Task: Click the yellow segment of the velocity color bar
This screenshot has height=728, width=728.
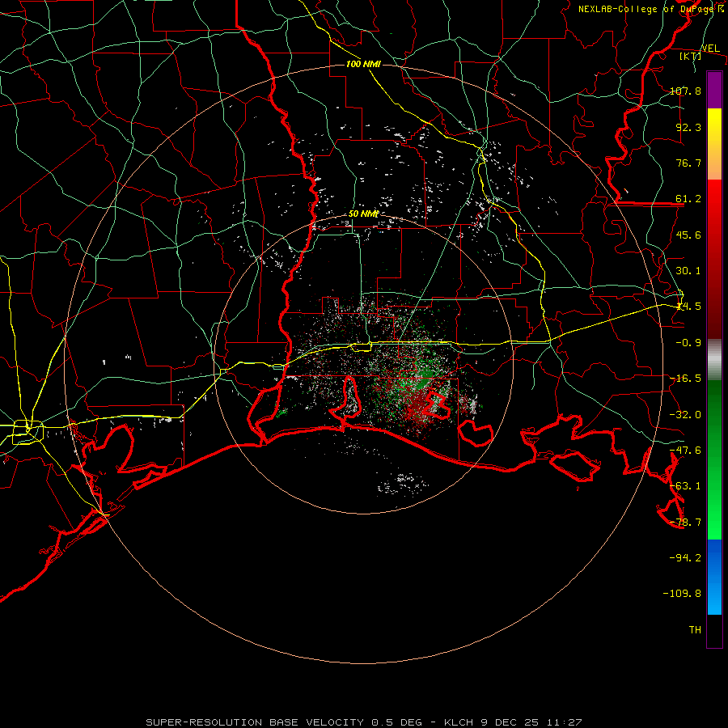Action: click(714, 144)
